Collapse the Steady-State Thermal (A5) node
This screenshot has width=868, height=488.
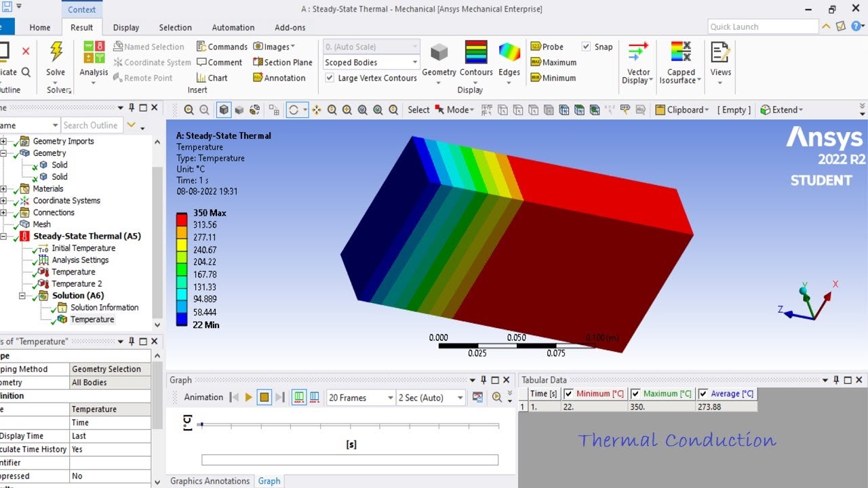tap(3, 237)
